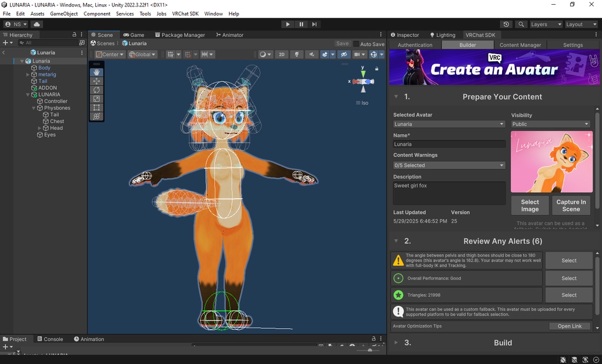Viewport: 602px width, 364px height.
Task: Click the Capture In Scene button
Action: 570,206
